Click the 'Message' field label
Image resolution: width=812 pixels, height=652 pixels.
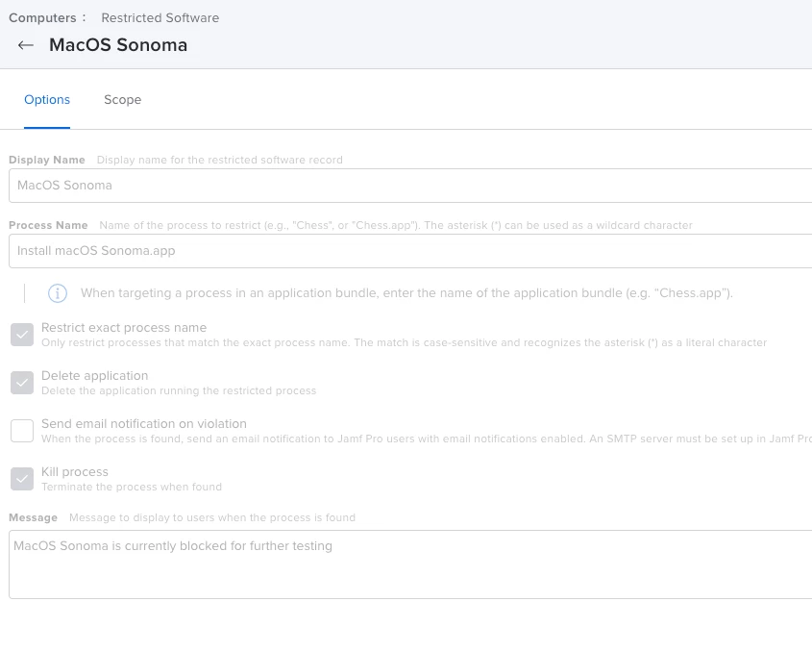click(x=33, y=517)
